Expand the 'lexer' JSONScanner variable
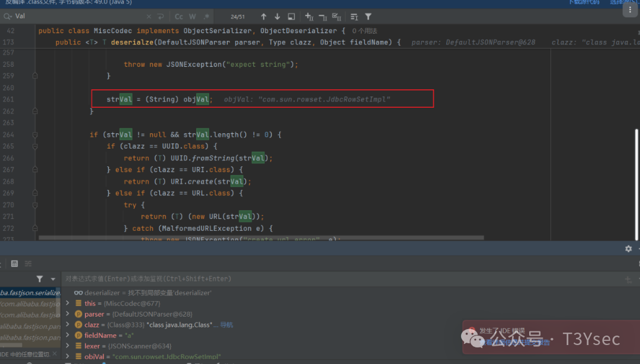This screenshot has width=640, height=364. click(x=68, y=346)
